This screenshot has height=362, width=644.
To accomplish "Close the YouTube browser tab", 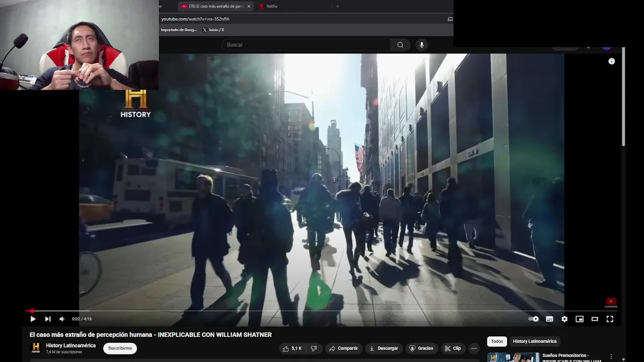I will click(x=249, y=7).
